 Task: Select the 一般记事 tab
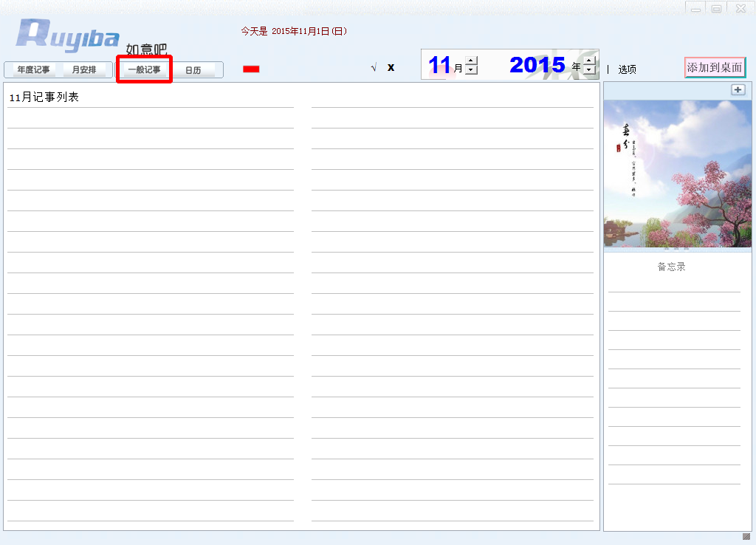click(x=144, y=69)
